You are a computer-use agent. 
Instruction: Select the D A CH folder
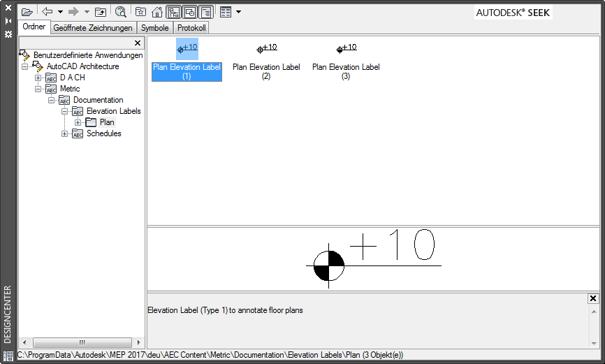tap(73, 78)
